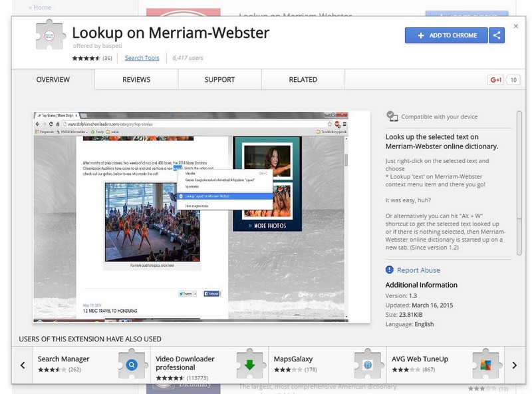Viewport: 532px width, 394px height.
Task: Switch to the Reviews tab
Action: (136, 79)
